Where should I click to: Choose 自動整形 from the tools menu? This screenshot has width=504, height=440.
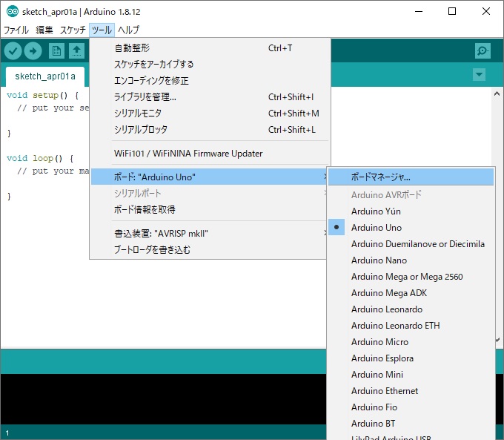(210, 48)
